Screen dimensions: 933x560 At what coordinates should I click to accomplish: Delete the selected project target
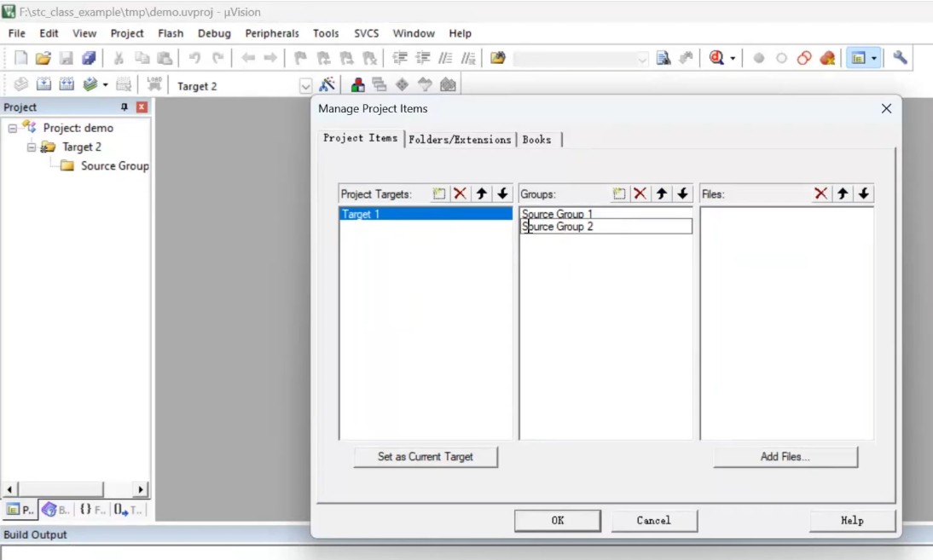point(461,193)
